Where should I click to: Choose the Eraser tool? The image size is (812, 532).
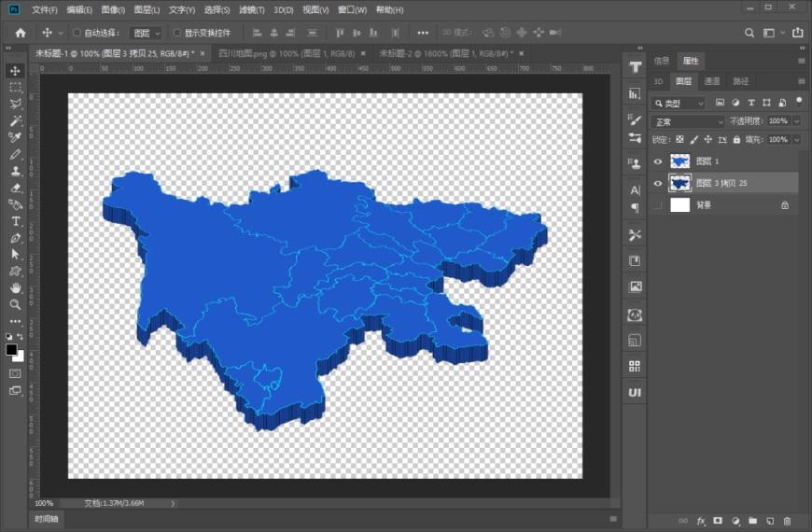pos(16,188)
